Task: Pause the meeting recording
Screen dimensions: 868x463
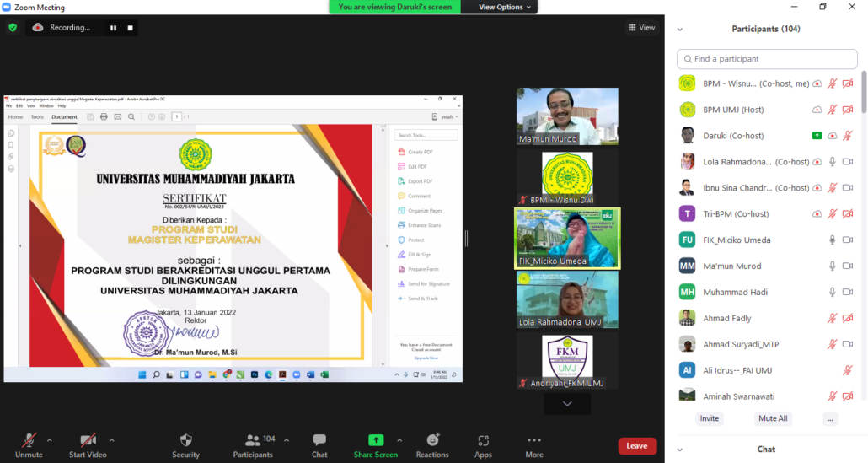Action: pos(113,28)
